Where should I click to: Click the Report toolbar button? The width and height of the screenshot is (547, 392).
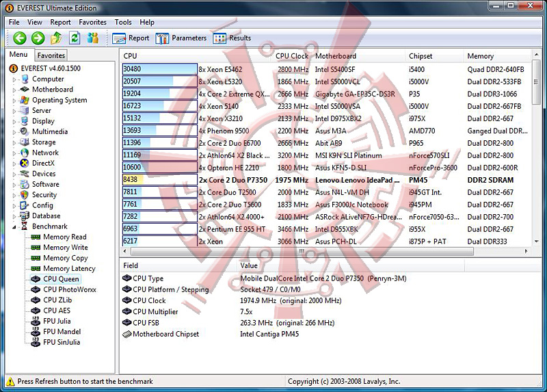tap(131, 38)
